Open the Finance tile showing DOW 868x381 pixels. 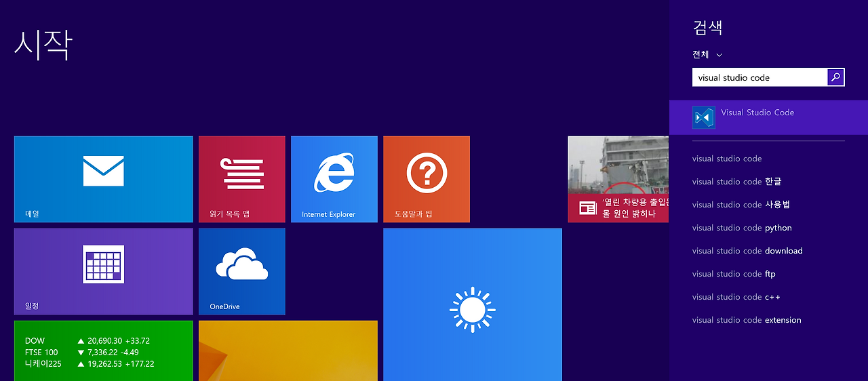click(104, 350)
